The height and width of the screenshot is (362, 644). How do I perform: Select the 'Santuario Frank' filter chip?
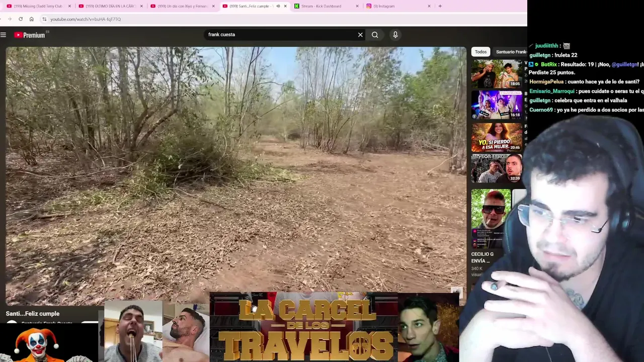tap(511, 52)
